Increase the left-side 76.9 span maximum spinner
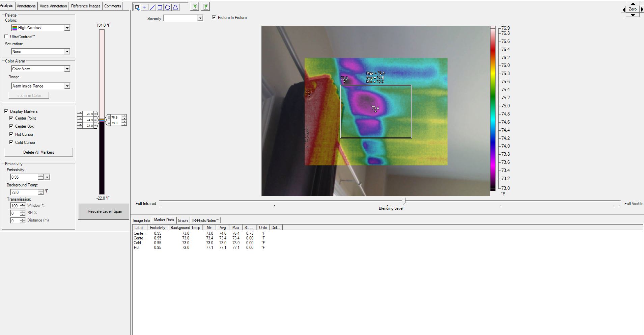This screenshot has width=644, height=335. click(x=80, y=113)
